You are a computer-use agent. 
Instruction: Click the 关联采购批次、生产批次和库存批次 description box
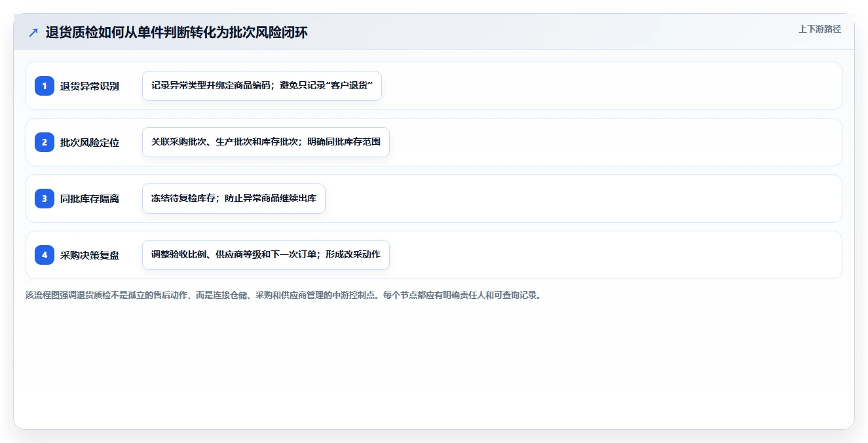[266, 142]
